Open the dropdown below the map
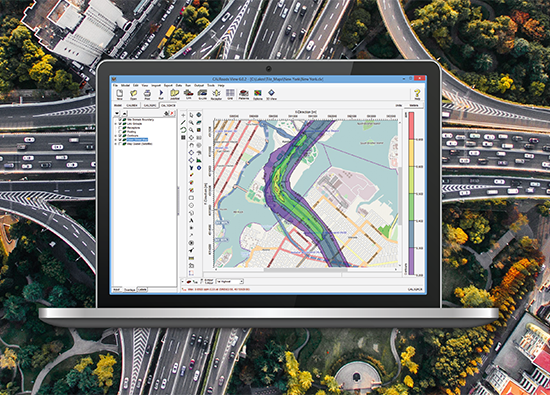The height and width of the screenshot is (395, 550). [x=230, y=281]
